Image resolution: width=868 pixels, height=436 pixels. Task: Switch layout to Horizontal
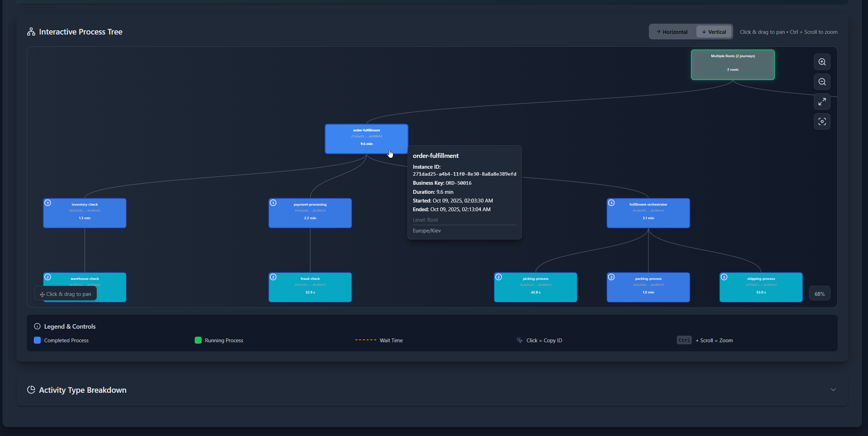coord(672,32)
